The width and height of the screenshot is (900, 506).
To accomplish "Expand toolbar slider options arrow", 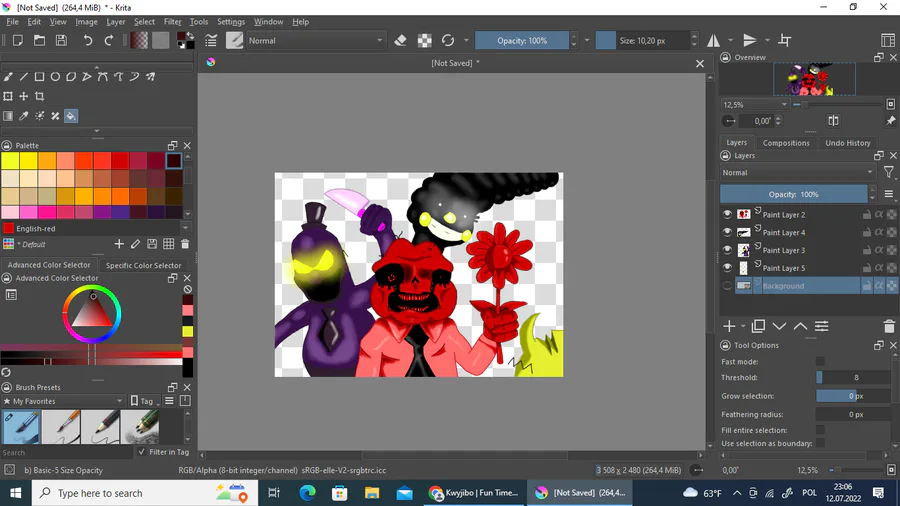I will 587,41.
